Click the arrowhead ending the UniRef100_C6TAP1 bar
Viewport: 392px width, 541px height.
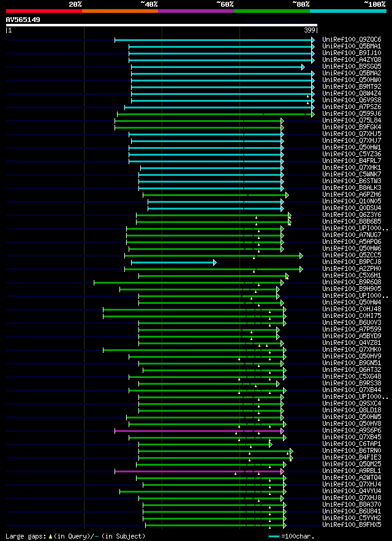(271, 444)
